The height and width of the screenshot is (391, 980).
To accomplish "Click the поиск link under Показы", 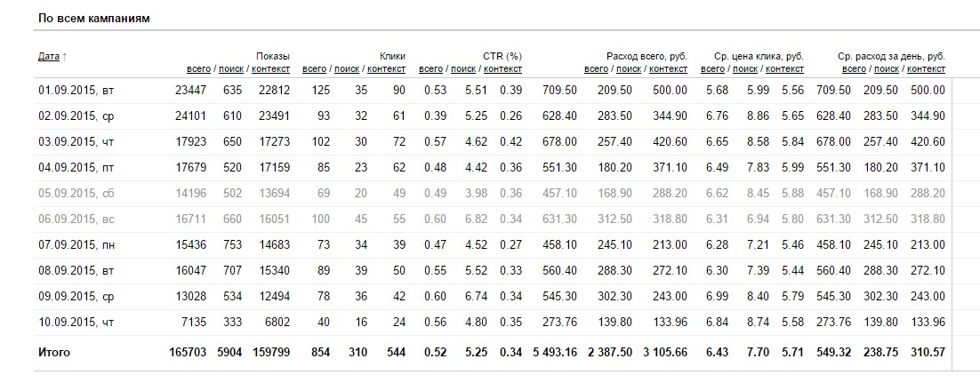I will [x=231, y=68].
